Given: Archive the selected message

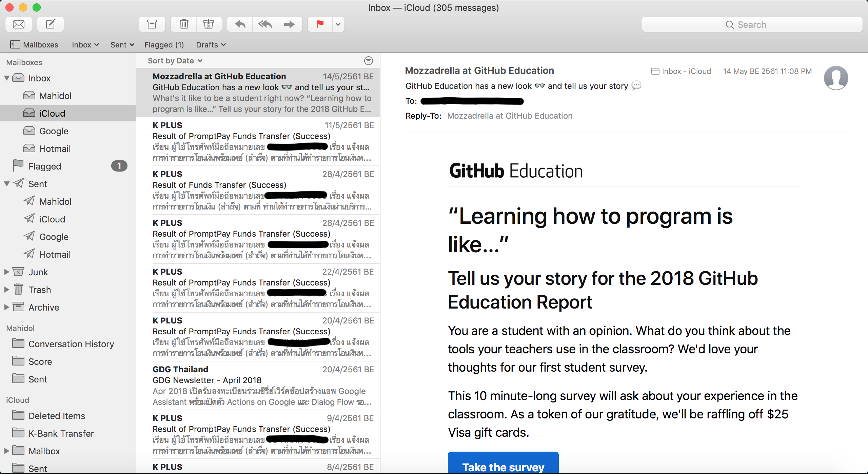Looking at the screenshot, I should pyautogui.click(x=152, y=24).
